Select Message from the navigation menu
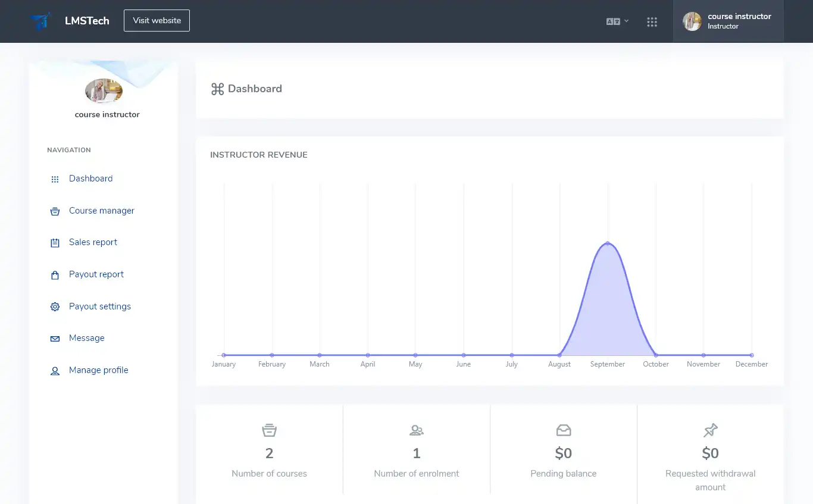 point(87,337)
